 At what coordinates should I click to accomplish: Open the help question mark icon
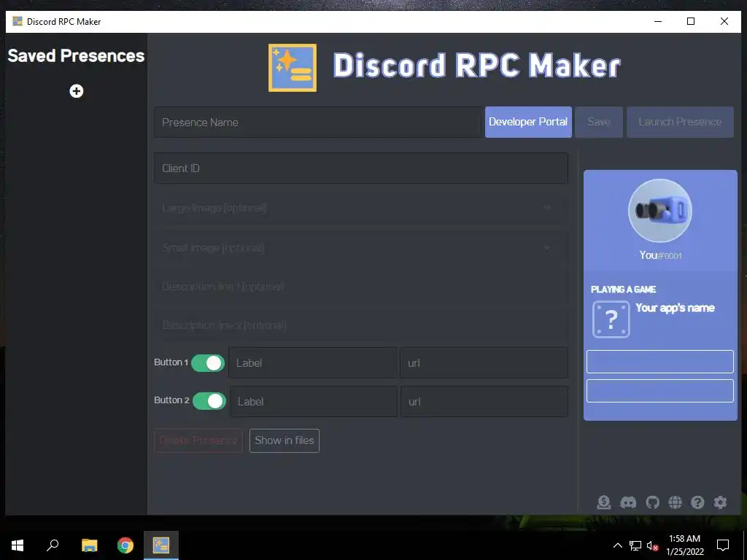coord(697,502)
